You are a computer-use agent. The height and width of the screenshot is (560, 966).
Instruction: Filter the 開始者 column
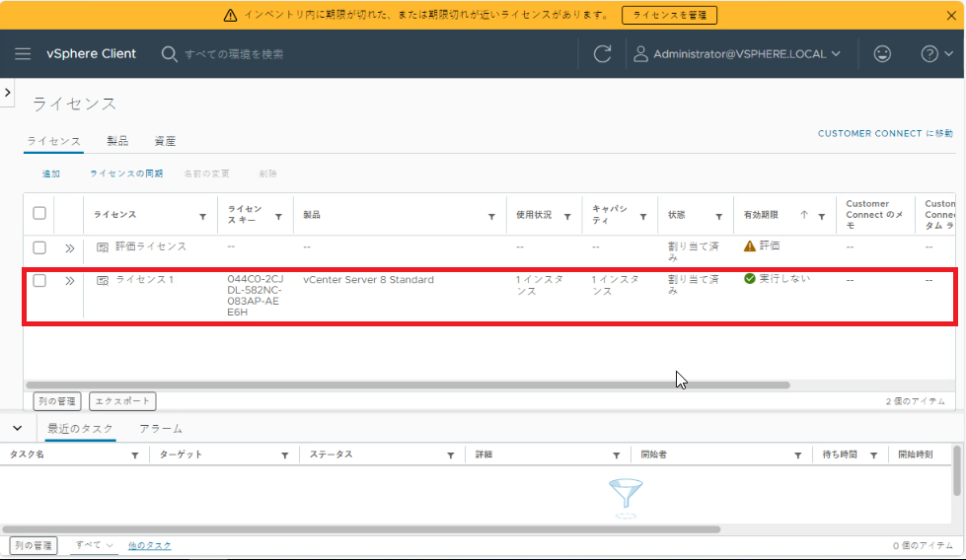[x=798, y=455]
